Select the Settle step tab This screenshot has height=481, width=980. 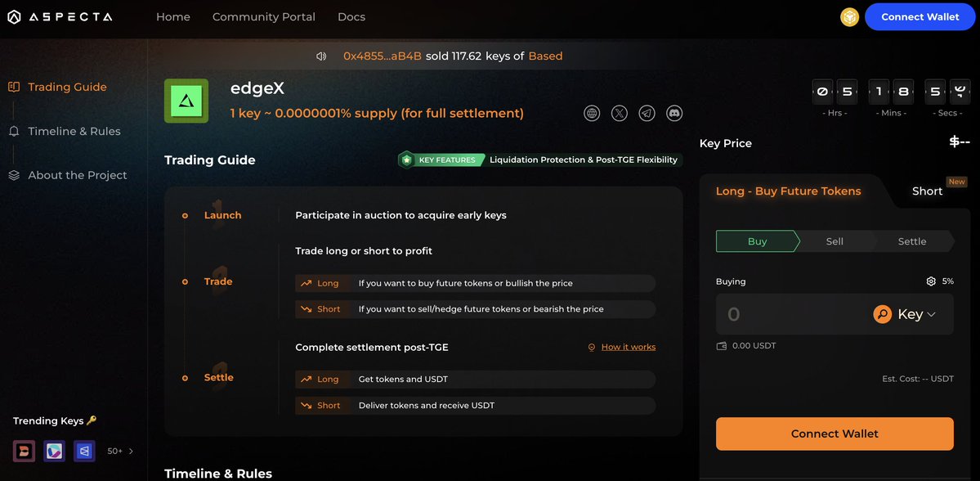coord(912,241)
